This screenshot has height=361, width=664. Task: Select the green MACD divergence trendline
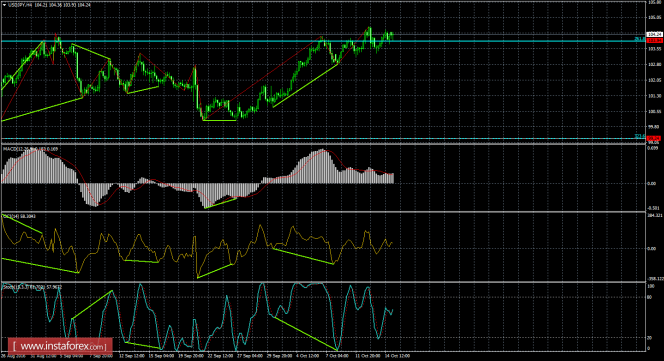pyautogui.click(x=220, y=203)
